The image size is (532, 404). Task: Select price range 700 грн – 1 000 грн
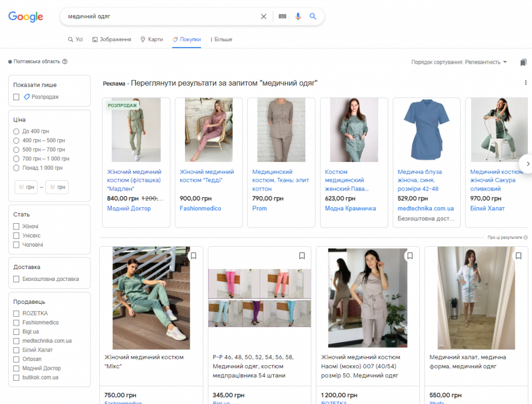coord(16,159)
